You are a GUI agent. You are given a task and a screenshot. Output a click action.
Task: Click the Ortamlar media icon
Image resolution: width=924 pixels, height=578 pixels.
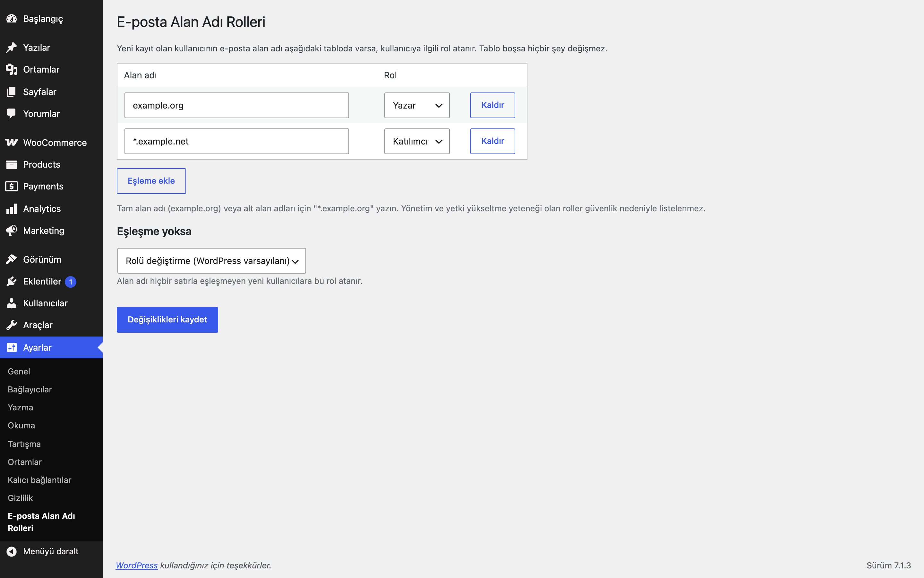tap(12, 69)
